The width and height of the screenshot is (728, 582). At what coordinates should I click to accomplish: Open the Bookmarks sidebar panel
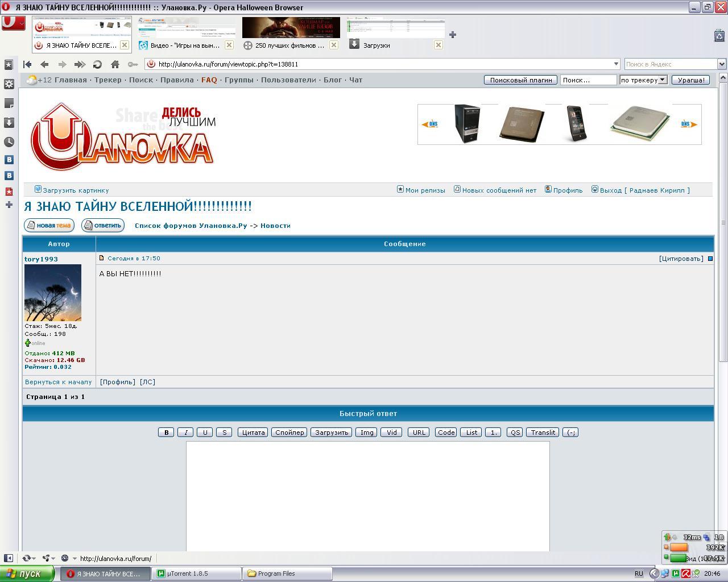tap(9, 65)
